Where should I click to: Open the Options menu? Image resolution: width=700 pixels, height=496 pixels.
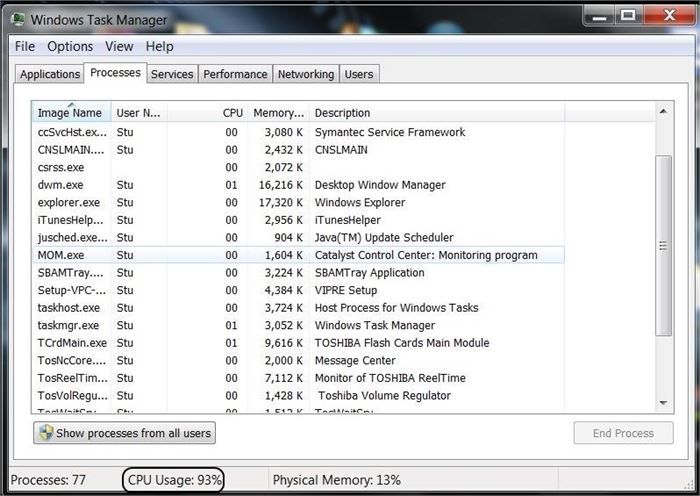(x=70, y=46)
